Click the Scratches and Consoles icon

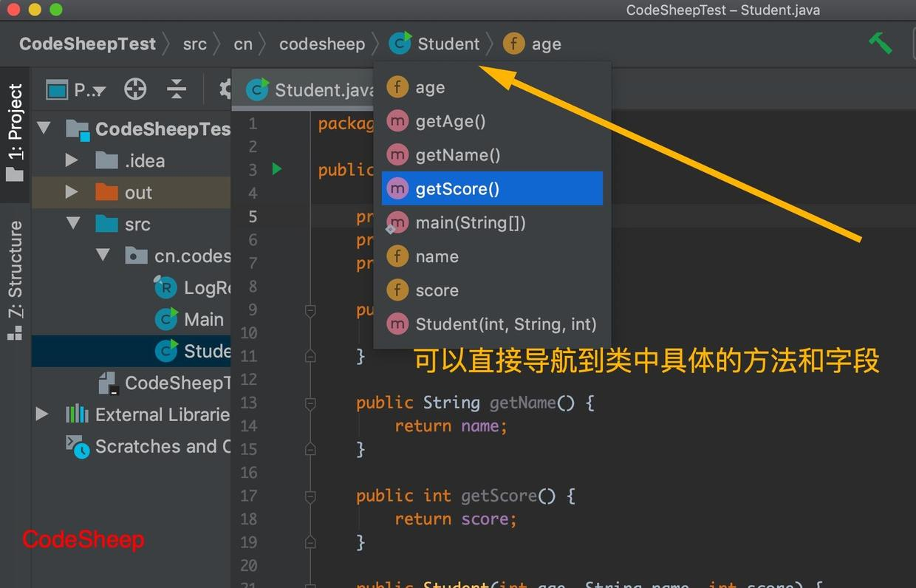77,446
